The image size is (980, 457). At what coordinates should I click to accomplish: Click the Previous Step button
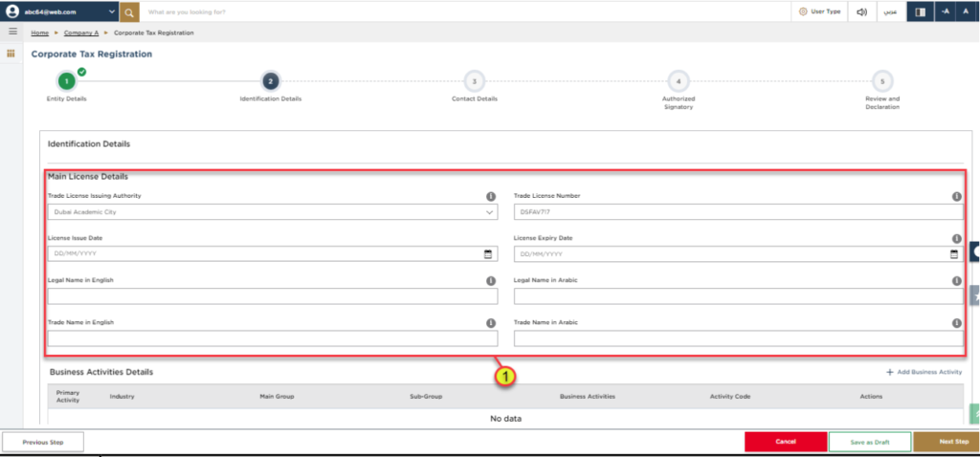(x=43, y=442)
